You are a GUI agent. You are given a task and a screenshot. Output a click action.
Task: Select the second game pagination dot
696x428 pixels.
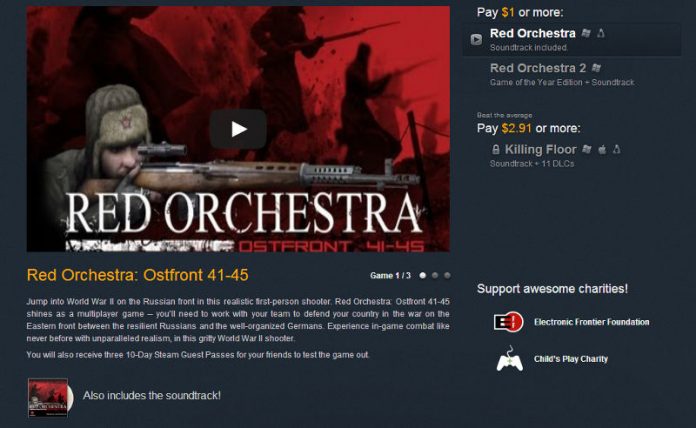(435, 276)
